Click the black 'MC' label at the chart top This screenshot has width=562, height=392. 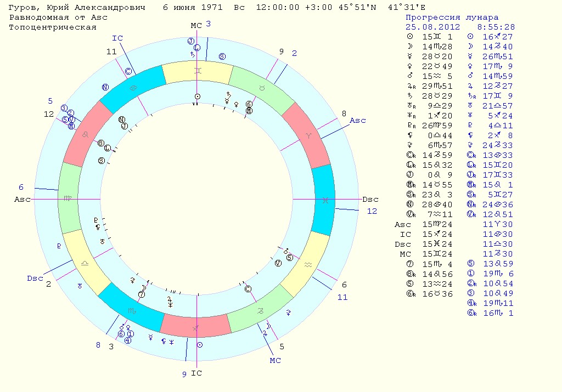pyautogui.click(x=196, y=25)
